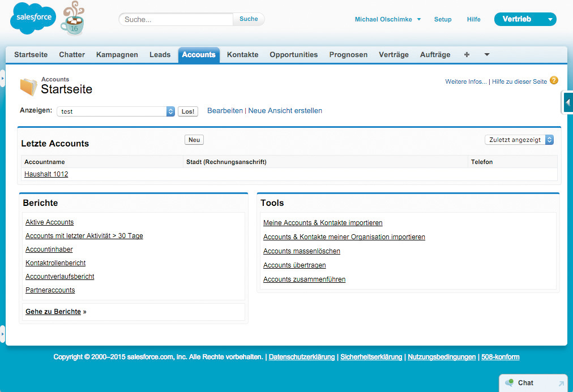Open the Sicherheitserklärung footer link
Viewport: 573px width, 392px height.
371,357
